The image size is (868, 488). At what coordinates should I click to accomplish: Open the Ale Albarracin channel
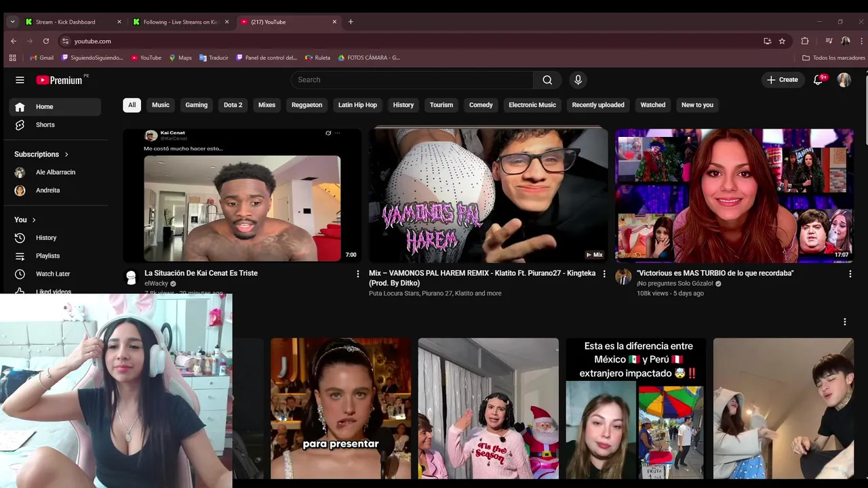55,172
